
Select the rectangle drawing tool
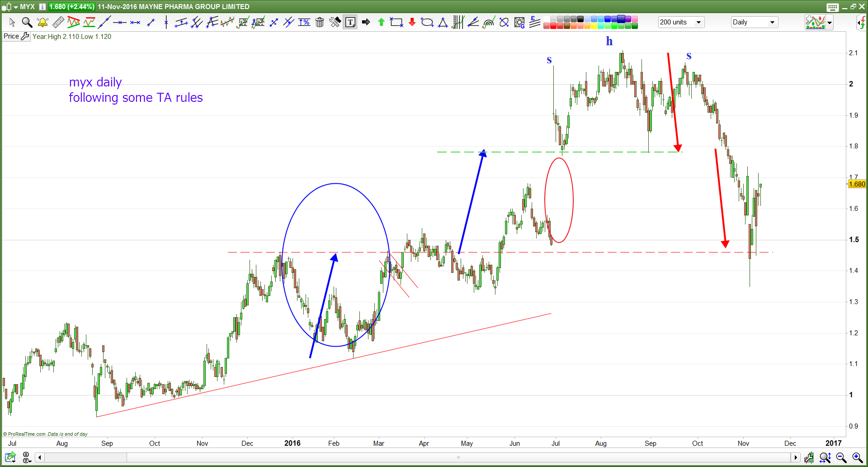pyautogui.click(x=396, y=22)
